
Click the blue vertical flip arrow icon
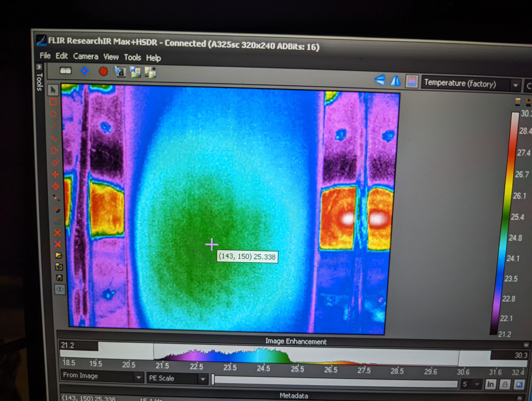tap(380, 80)
